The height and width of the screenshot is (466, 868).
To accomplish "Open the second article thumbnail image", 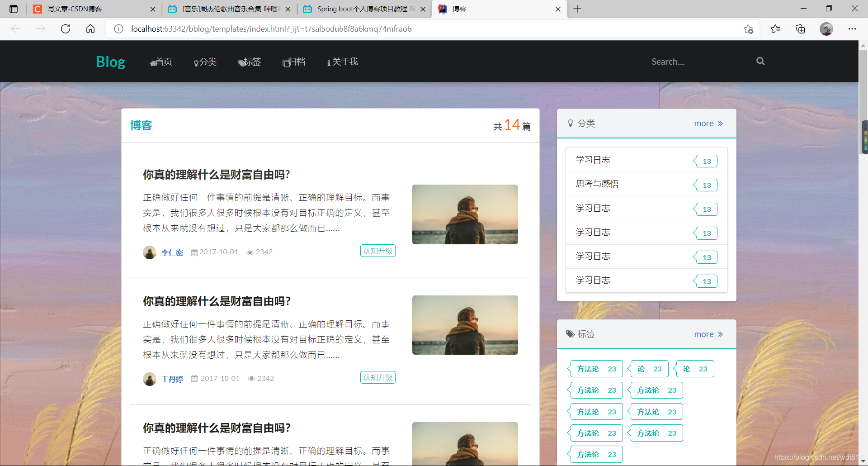I will click(465, 325).
